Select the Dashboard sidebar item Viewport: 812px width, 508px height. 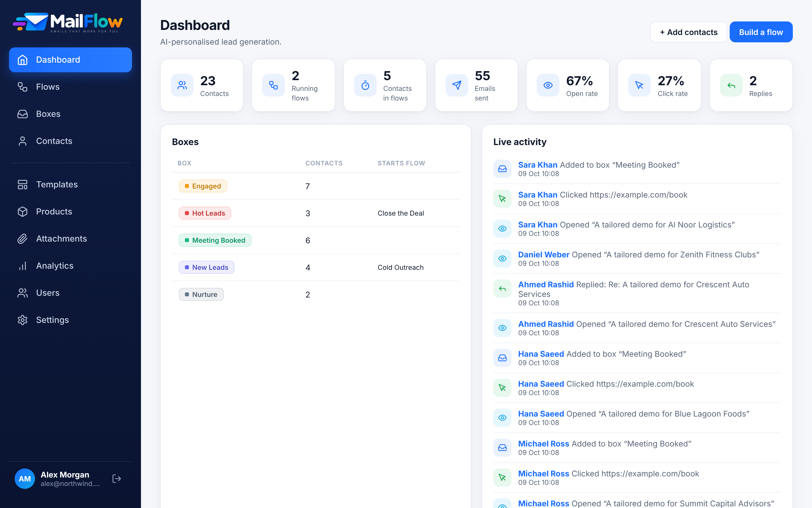point(70,60)
